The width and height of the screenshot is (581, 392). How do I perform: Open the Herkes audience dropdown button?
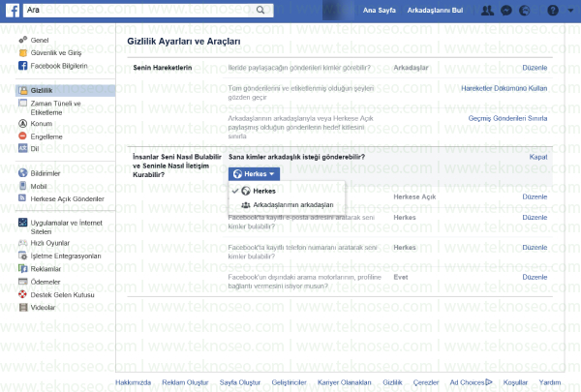(x=254, y=174)
